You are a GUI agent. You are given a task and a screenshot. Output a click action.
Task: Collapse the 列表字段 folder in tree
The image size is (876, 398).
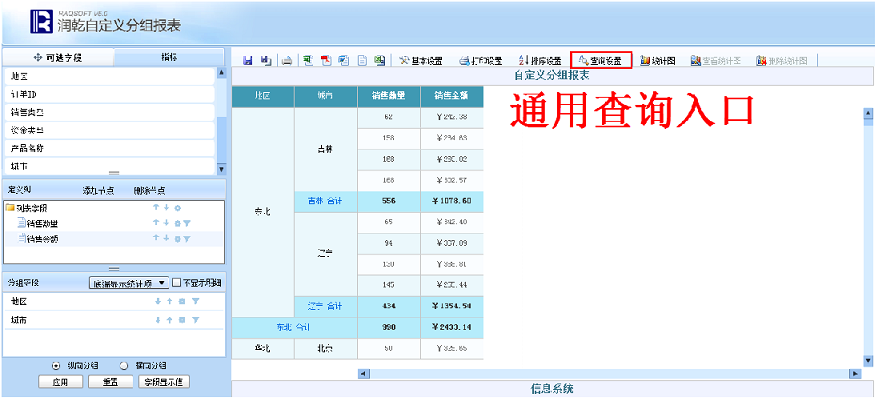tap(9, 208)
